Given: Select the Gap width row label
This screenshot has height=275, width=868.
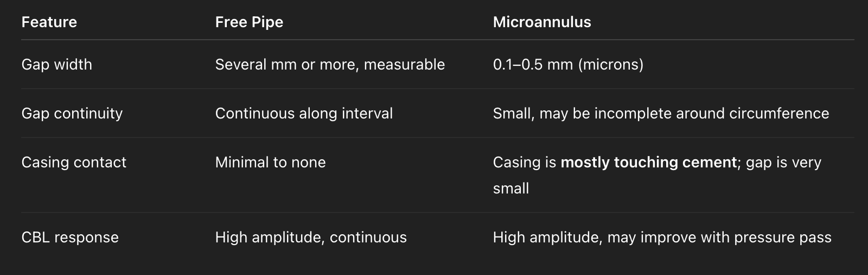Looking at the screenshot, I should [56, 65].
